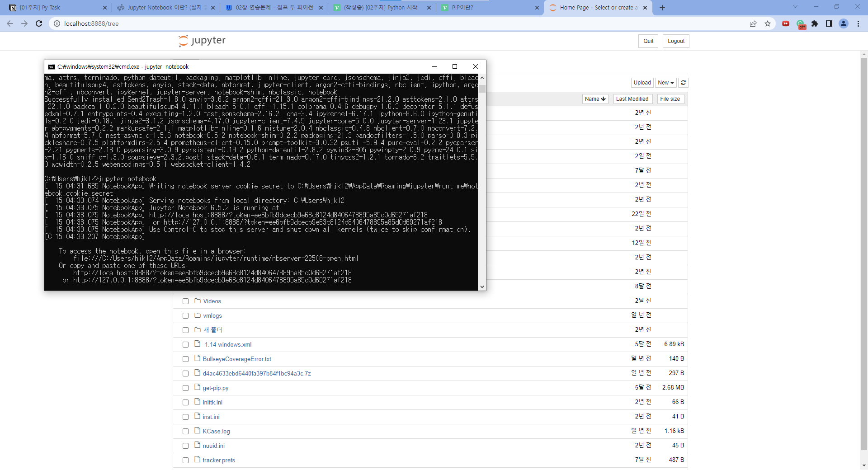The image size is (868, 470).
Task: Select inittk.ini checkbox
Action: [x=185, y=402]
